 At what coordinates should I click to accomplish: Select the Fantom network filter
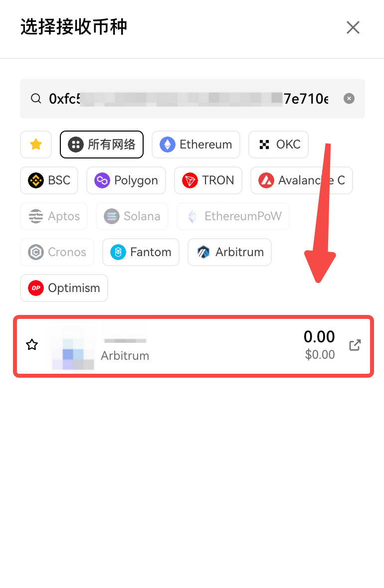click(141, 252)
